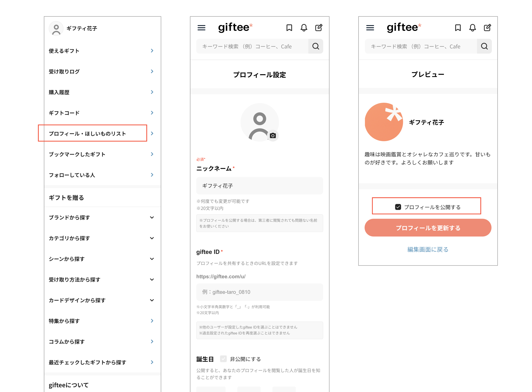Click ギフティ花子 name in preview
Screen dimensions: 532x392
click(426, 122)
